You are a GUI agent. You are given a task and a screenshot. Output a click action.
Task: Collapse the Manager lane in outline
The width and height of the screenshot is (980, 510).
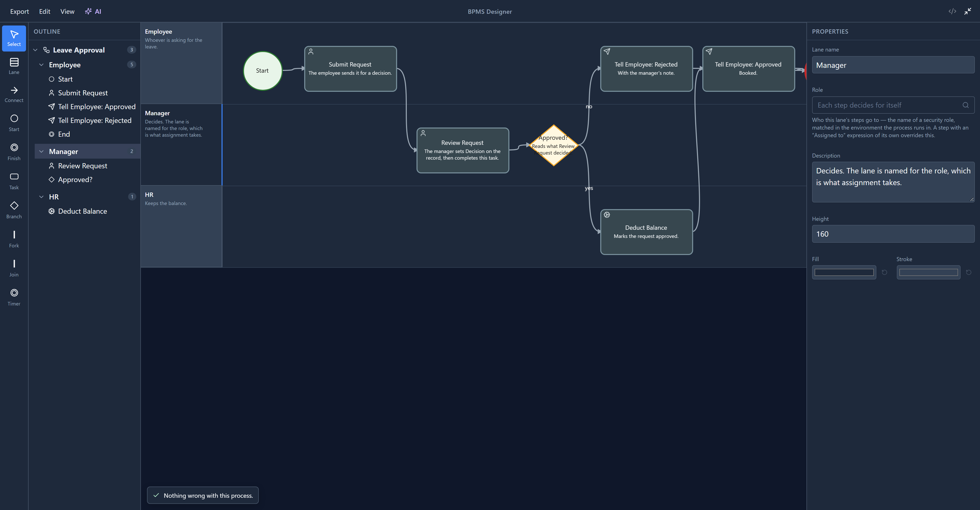pos(41,152)
